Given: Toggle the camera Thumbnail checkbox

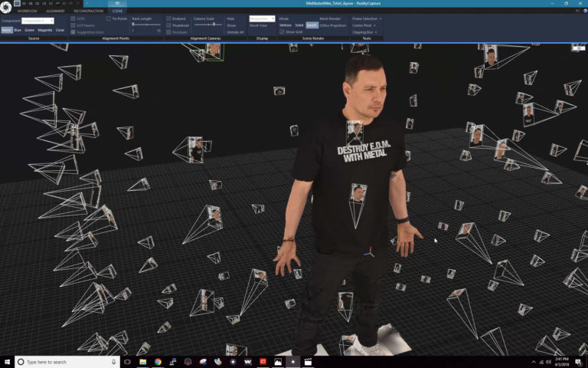Looking at the screenshot, I should (x=168, y=25).
